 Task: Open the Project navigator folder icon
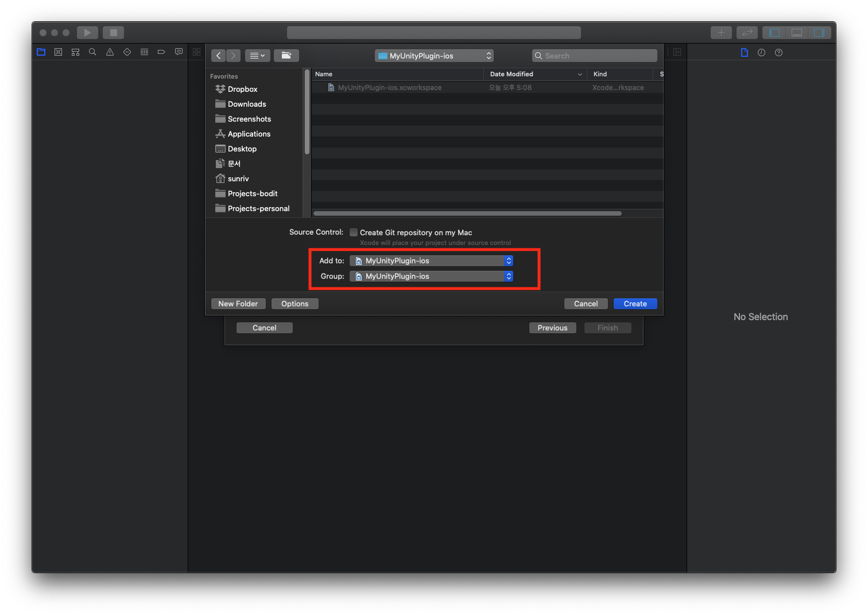41,52
